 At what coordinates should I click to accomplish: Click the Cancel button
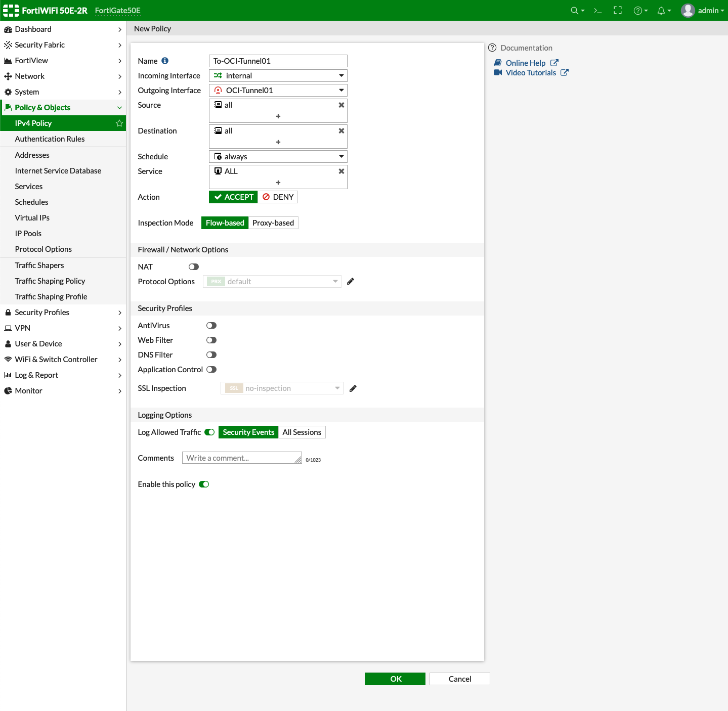460,679
